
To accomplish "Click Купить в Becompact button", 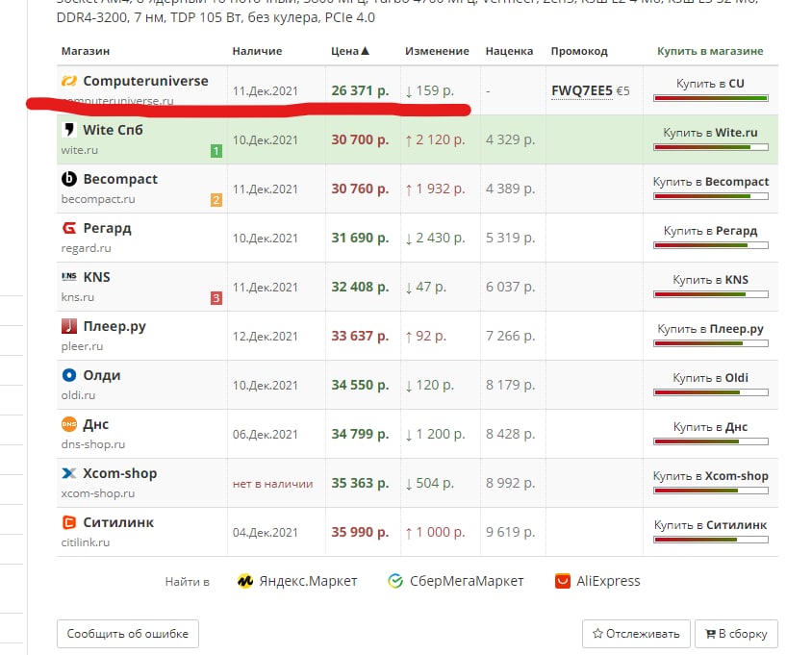I will coord(710,188).
